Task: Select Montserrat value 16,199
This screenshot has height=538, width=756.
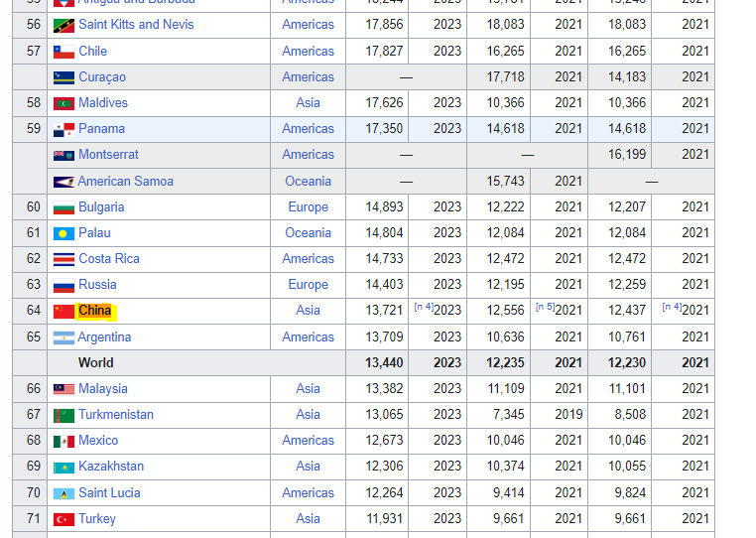Action: 626,155
